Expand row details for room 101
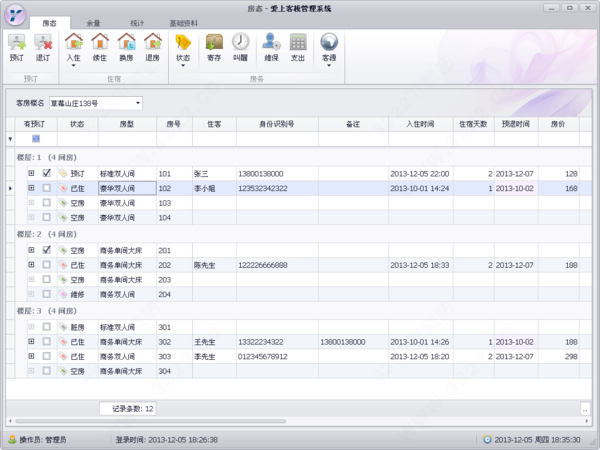 [x=31, y=173]
